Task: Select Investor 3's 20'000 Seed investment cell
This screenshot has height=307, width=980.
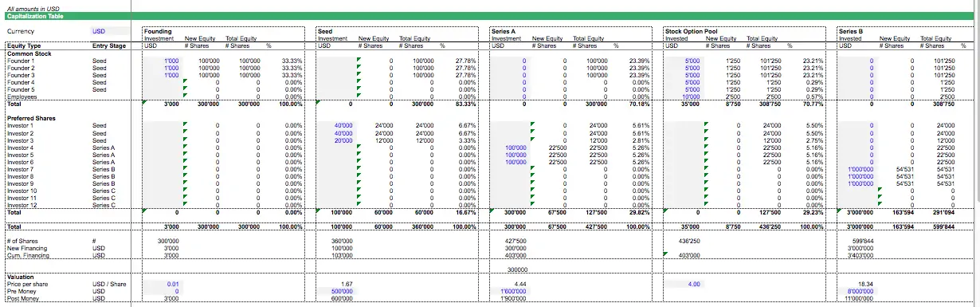Action: coord(336,140)
